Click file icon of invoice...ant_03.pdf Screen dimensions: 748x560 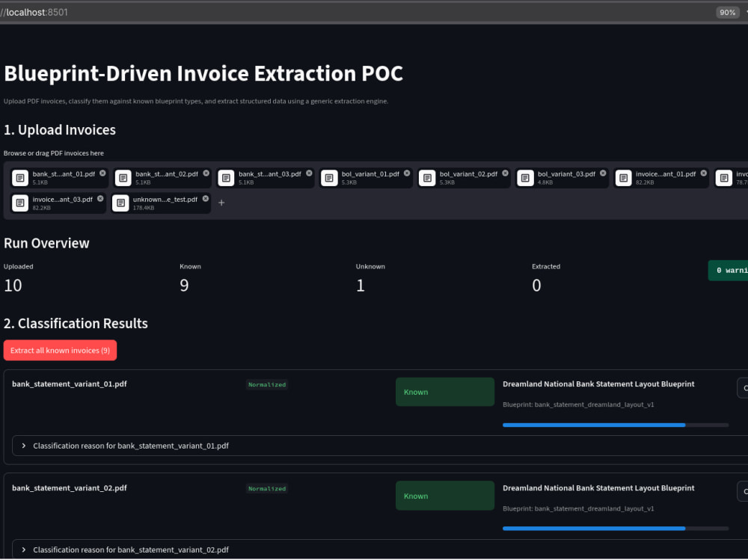[x=20, y=203]
